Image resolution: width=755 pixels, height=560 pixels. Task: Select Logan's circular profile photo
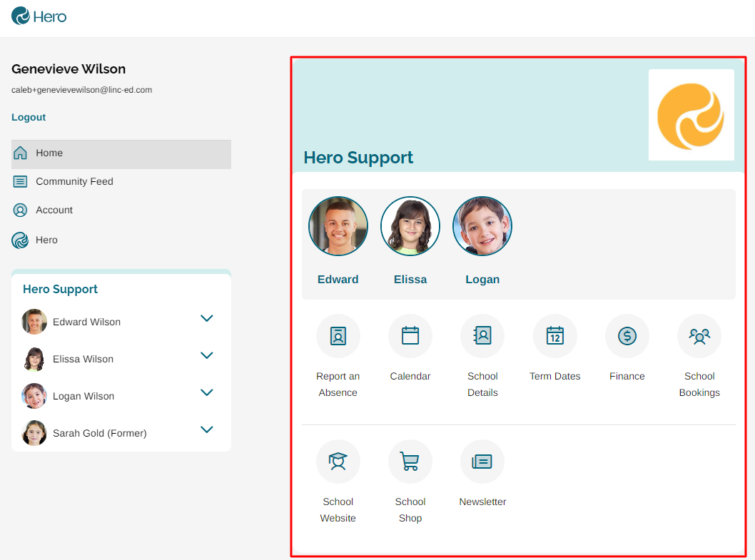[x=482, y=226]
